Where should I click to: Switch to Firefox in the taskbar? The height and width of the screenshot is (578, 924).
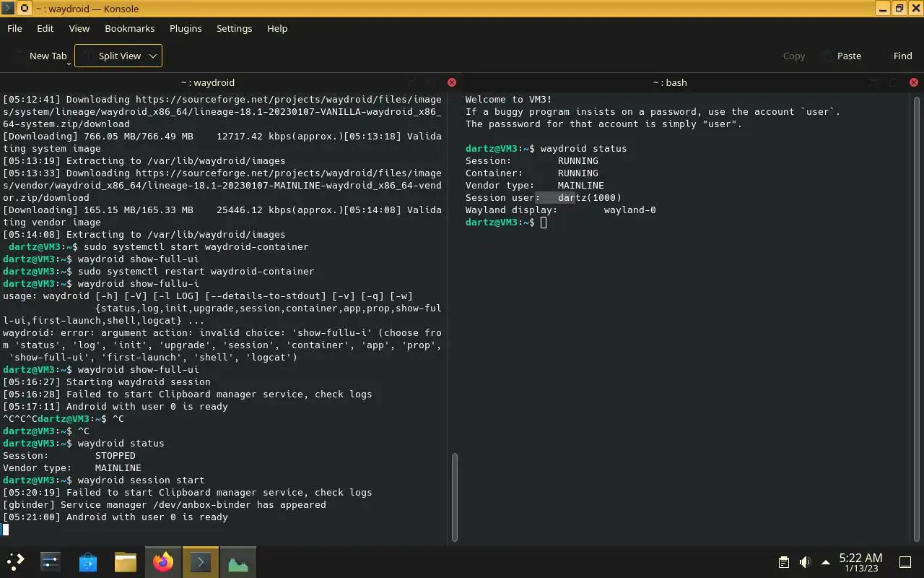coord(163,561)
